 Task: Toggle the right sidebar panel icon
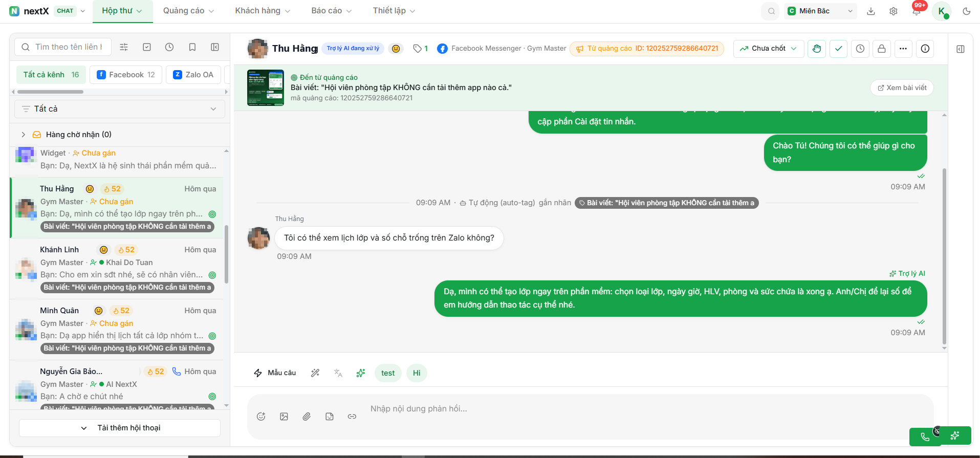click(x=961, y=49)
